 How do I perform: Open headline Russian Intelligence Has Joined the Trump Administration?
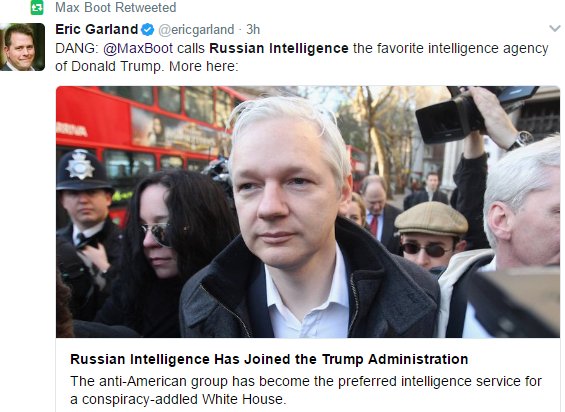pyautogui.click(x=269, y=359)
